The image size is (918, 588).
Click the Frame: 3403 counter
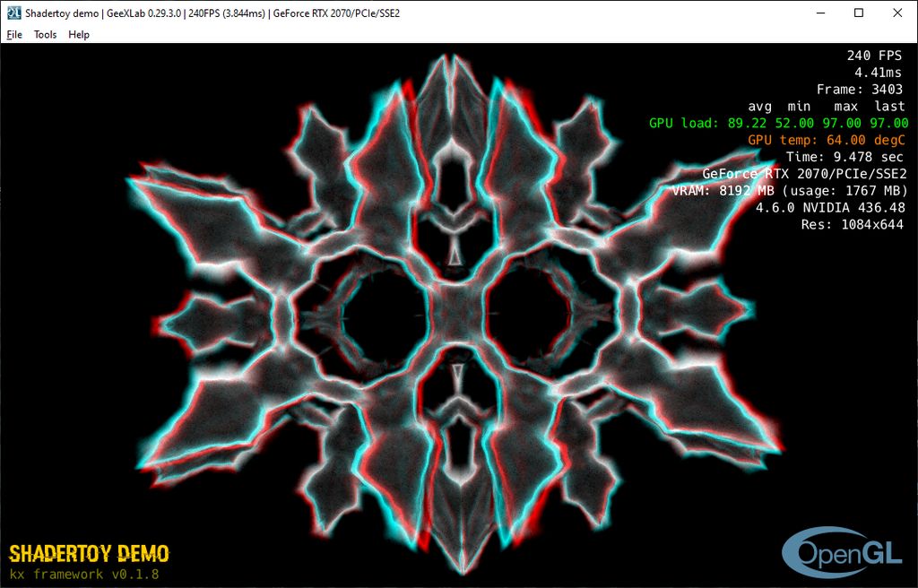point(860,90)
